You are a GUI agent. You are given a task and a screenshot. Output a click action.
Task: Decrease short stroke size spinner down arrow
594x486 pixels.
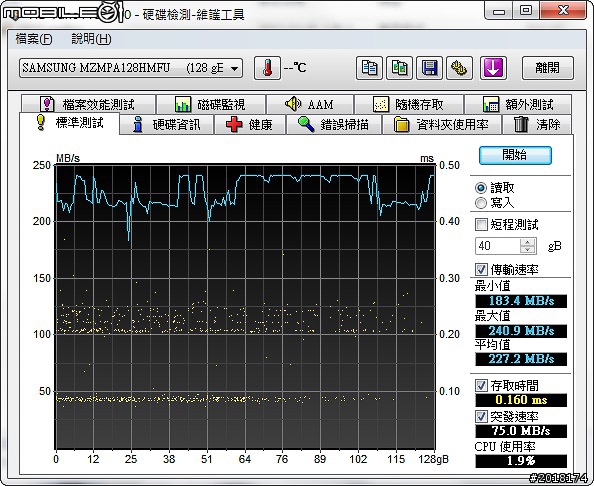[x=527, y=250]
